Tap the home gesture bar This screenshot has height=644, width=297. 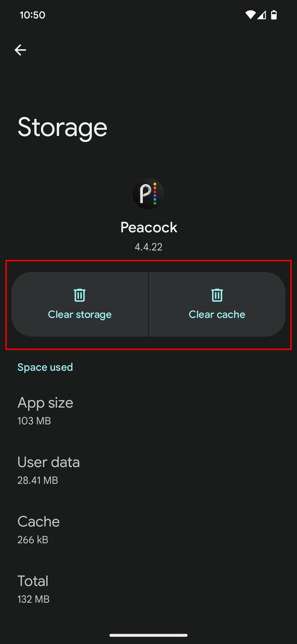click(148, 635)
